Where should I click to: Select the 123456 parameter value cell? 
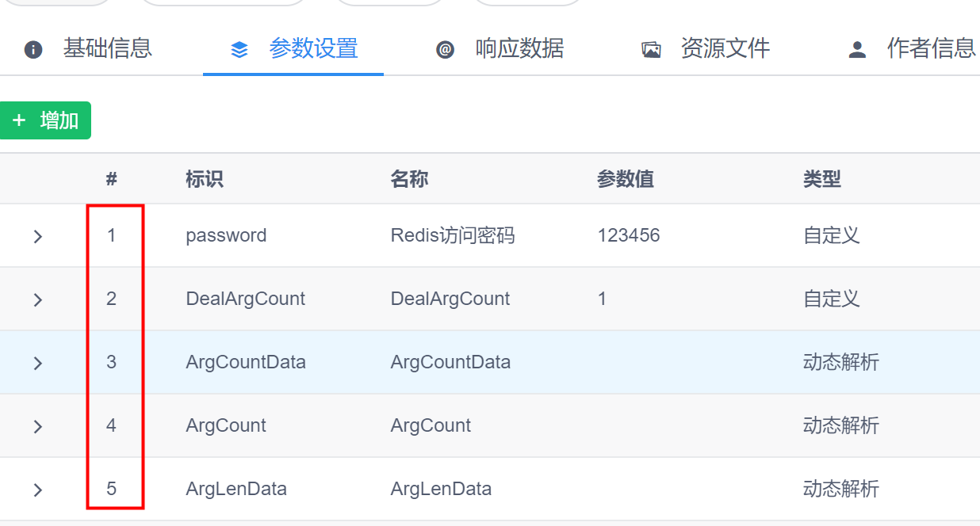coord(629,235)
